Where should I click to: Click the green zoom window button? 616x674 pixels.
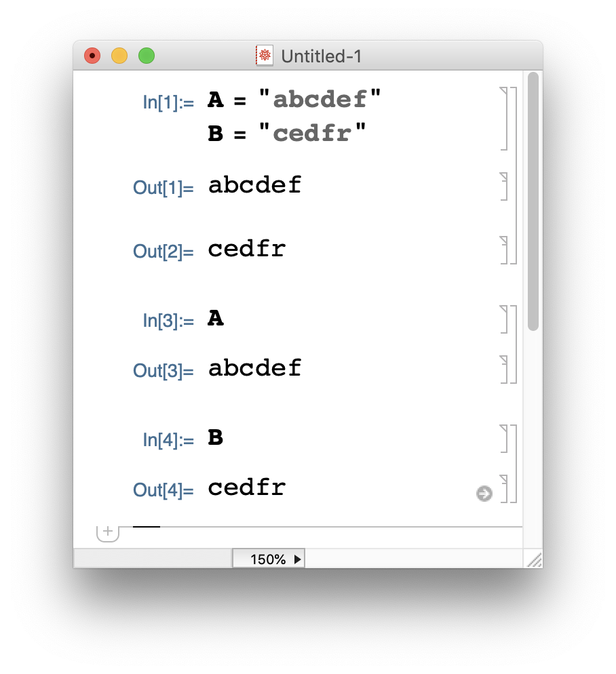pos(147,56)
